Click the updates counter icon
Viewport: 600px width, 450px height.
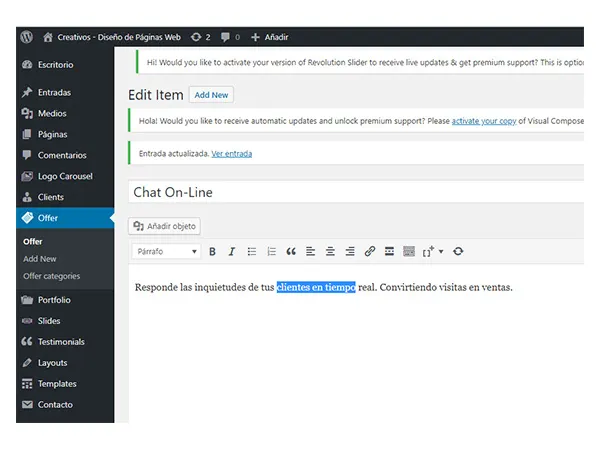pyautogui.click(x=196, y=37)
